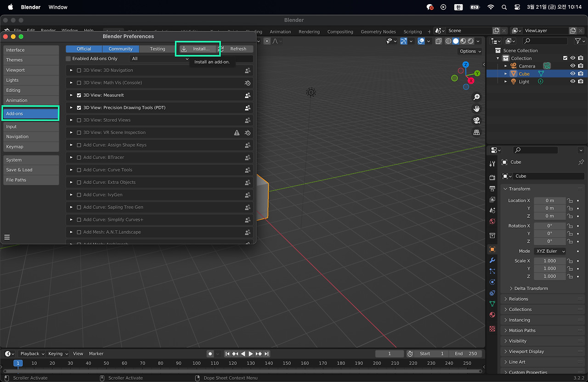Toggle the Testing support level button
The width and height of the screenshot is (588, 382).
pyautogui.click(x=158, y=49)
